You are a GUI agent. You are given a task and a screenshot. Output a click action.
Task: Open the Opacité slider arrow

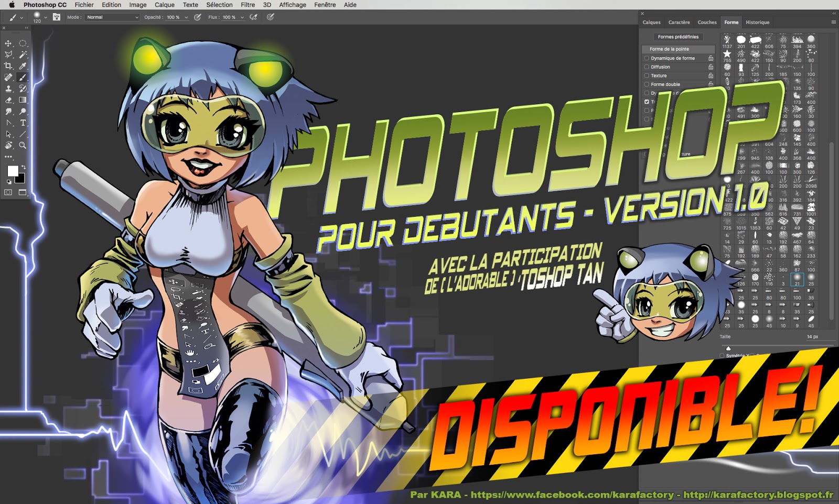[x=186, y=17]
